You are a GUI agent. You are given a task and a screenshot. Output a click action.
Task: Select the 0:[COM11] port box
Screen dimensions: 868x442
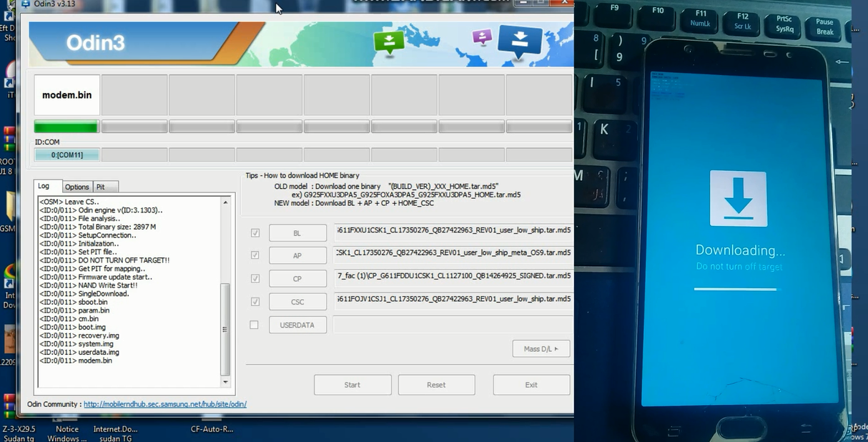pos(66,154)
